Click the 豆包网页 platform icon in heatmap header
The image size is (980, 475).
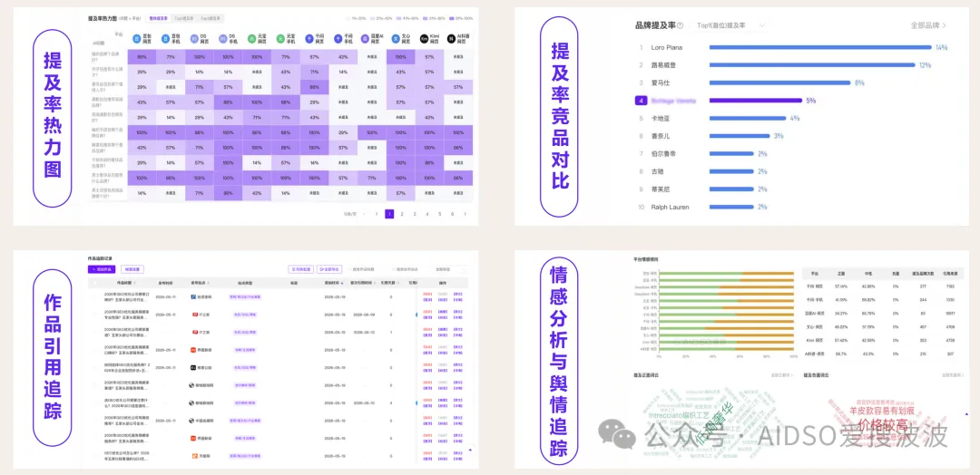pyautogui.click(x=136, y=39)
